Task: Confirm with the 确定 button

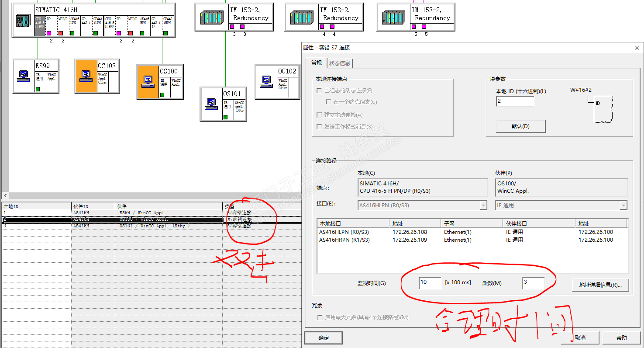Action: [x=324, y=338]
